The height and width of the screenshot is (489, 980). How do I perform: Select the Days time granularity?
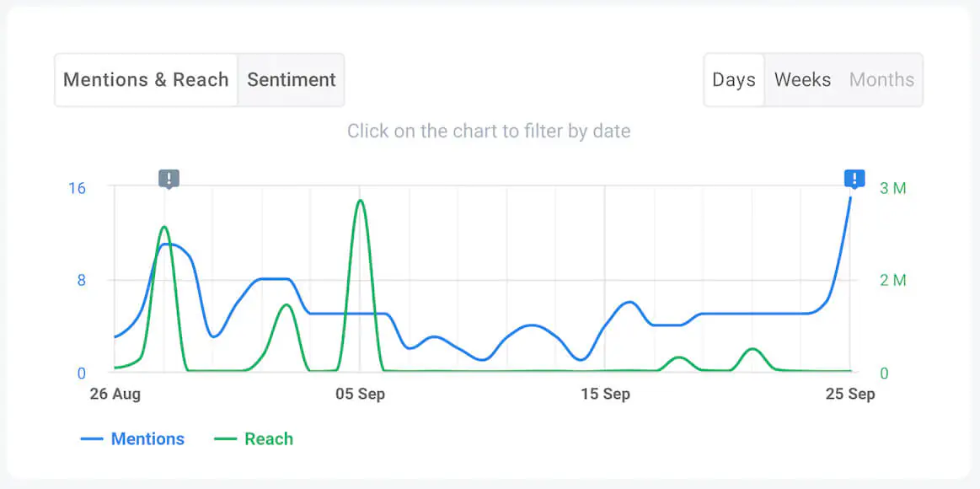pos(733,79)
